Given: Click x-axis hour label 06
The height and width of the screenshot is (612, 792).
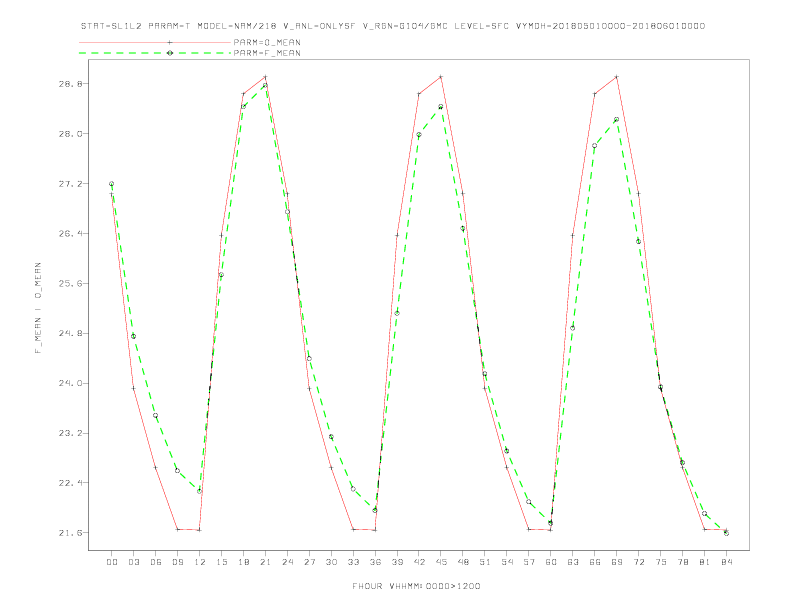Looking at the screenshot, I should (156, 562).
